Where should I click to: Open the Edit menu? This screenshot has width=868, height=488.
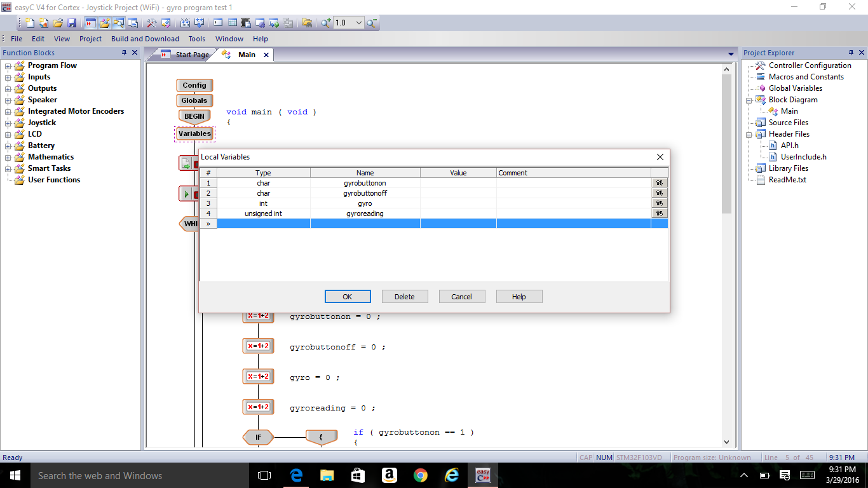click(x=38, y=39)
